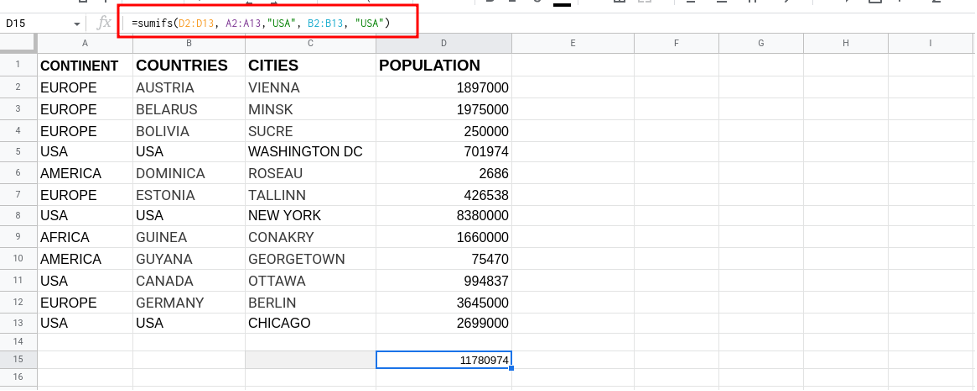Select the cell containing 8380000
977x391 pixels.
[444, 215]
